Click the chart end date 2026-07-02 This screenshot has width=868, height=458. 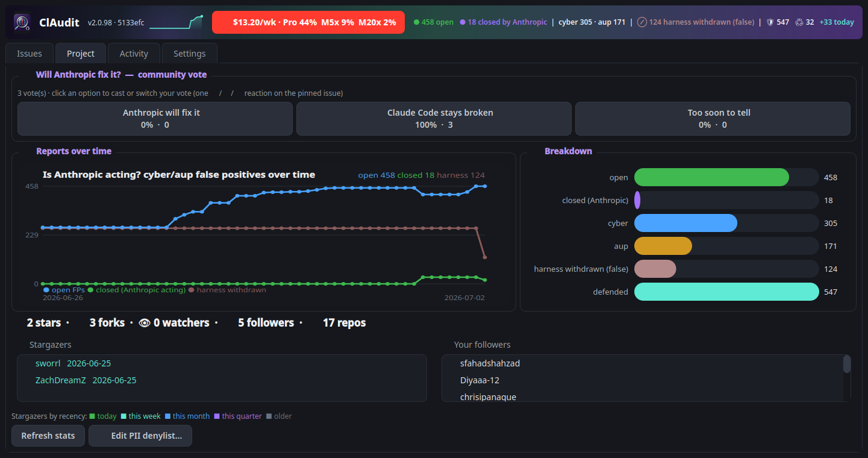coord(464,298)
